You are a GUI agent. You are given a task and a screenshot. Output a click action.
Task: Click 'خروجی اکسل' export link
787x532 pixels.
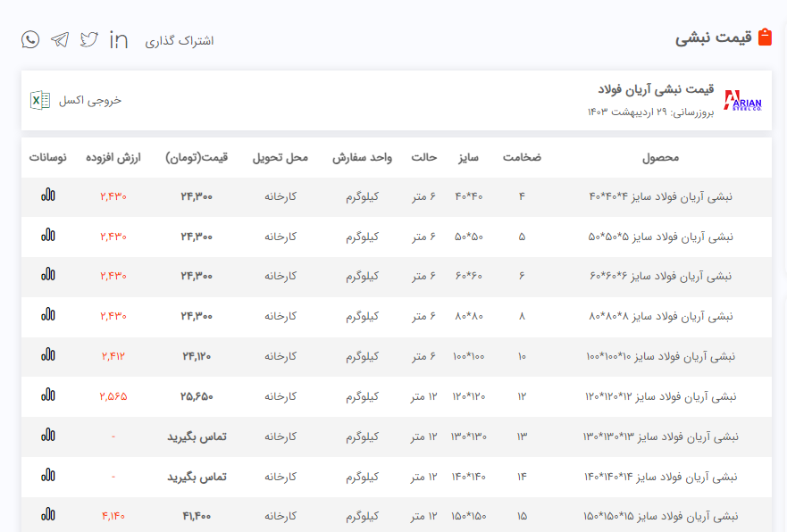point(90,100)
